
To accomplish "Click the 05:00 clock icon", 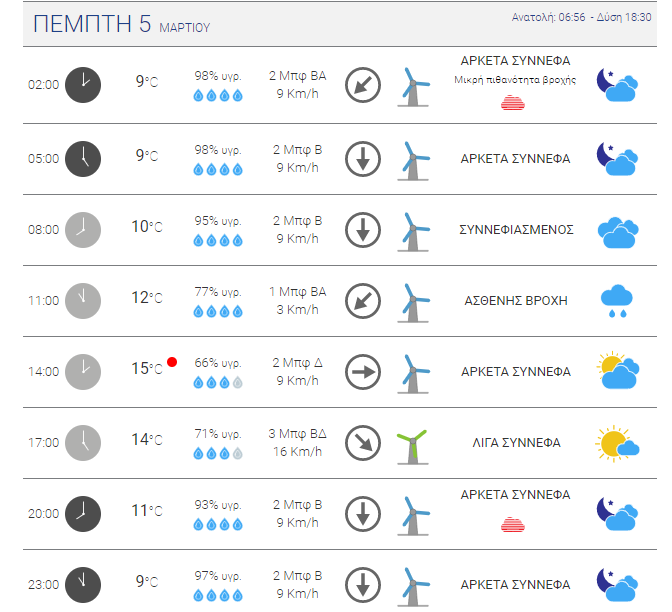I will click(x=83, y=159).
